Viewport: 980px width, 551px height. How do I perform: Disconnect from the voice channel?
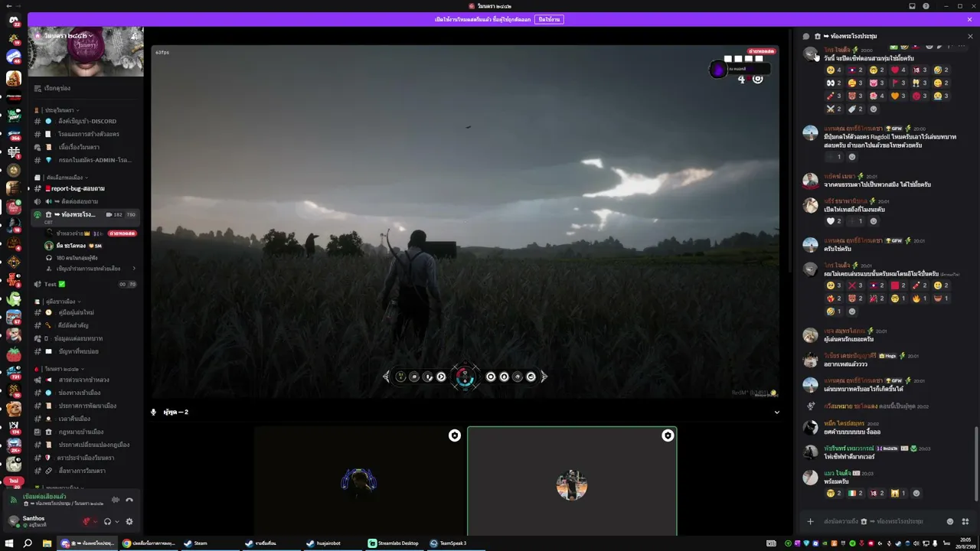pyautogui.click(x=129, y=500)
